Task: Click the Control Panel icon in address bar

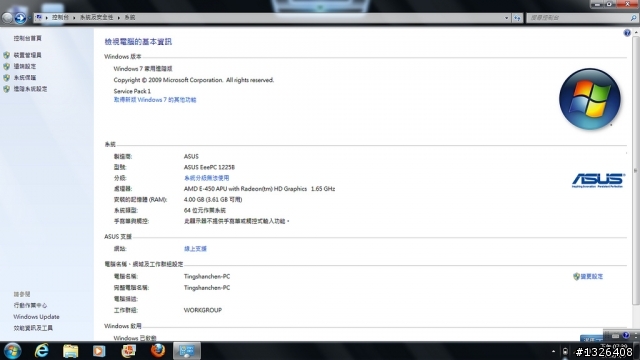Action: 38,18
